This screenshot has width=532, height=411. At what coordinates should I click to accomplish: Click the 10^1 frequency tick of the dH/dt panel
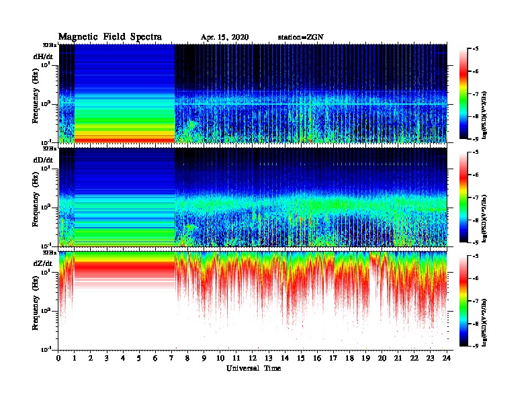point(46,64)
